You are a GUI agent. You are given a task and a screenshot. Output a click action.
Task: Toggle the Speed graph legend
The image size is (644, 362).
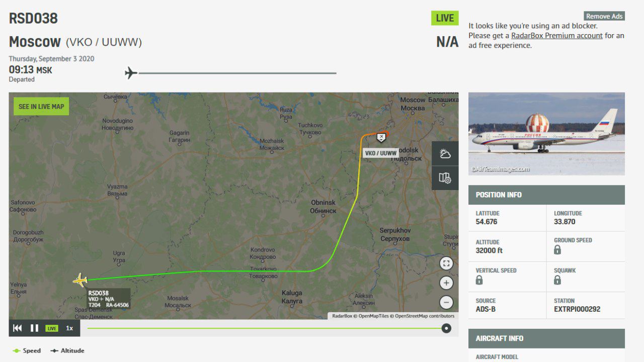27,350
